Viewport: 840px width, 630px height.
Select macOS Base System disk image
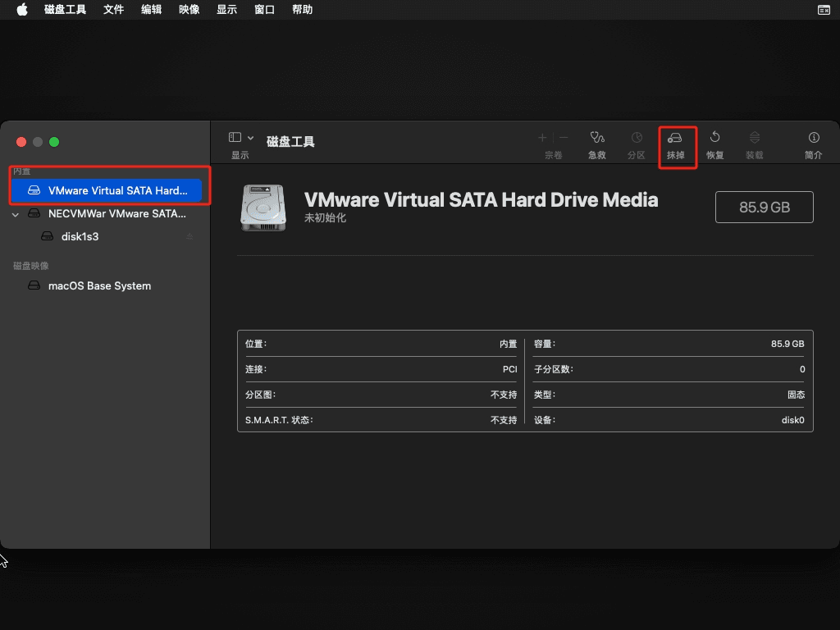[x=99, y=286]
